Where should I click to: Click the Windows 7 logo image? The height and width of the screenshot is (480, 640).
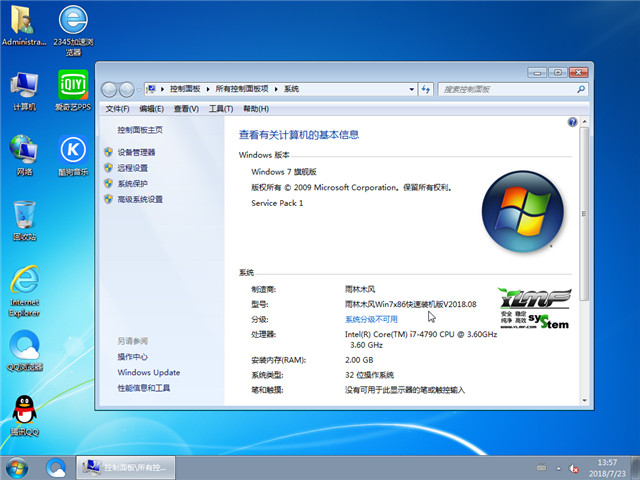click(x=522, y=211)
